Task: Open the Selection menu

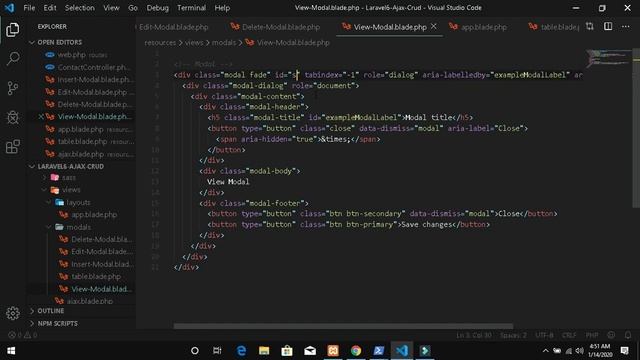Action: pos(80,8)
